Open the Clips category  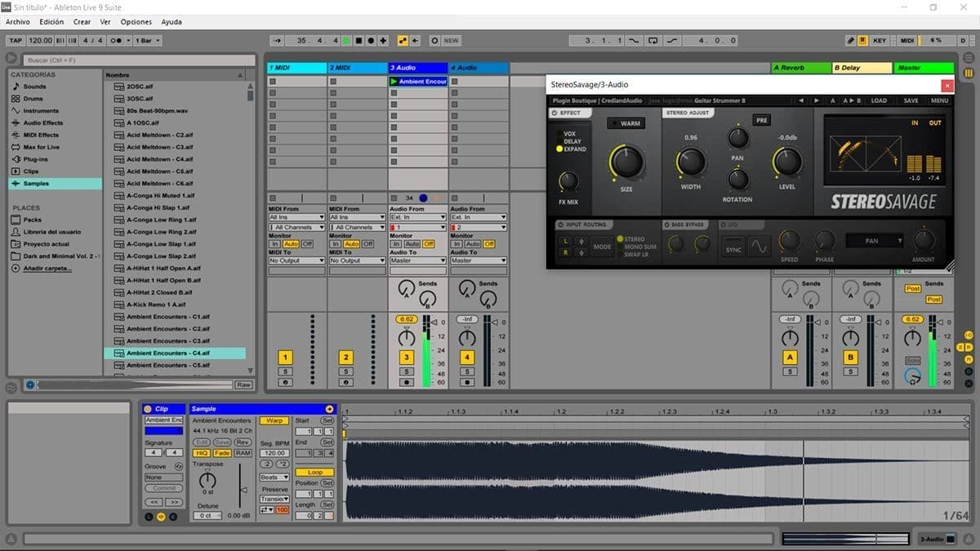coord(31,171)
